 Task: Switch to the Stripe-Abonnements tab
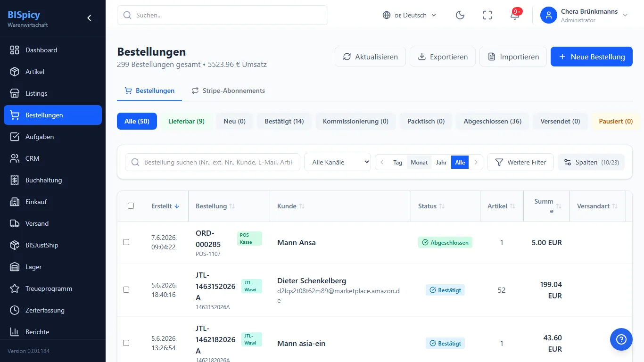click(228, 90)
